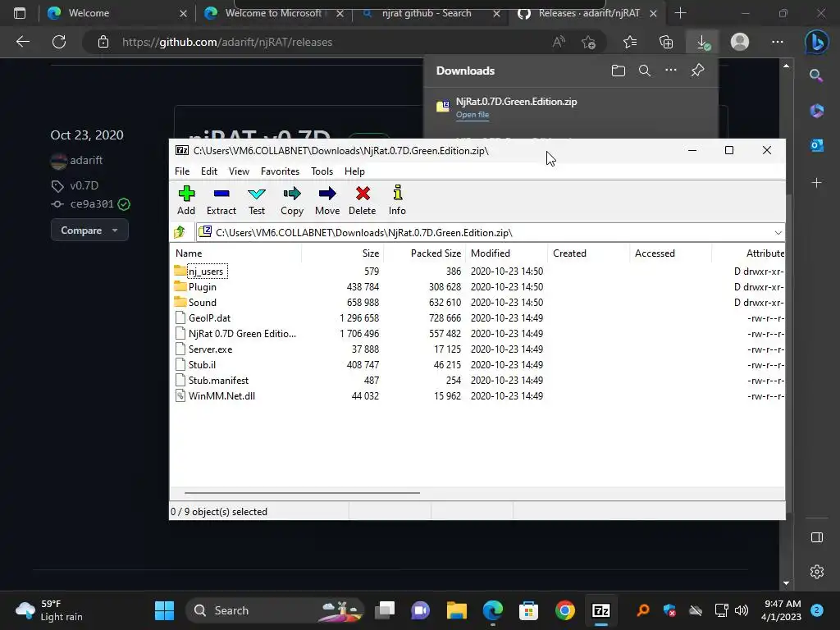The height and width of the screenshot is (630, 840).
Task: Open Downloads folder from Edge downloads panel
Action: pos(619,71)
